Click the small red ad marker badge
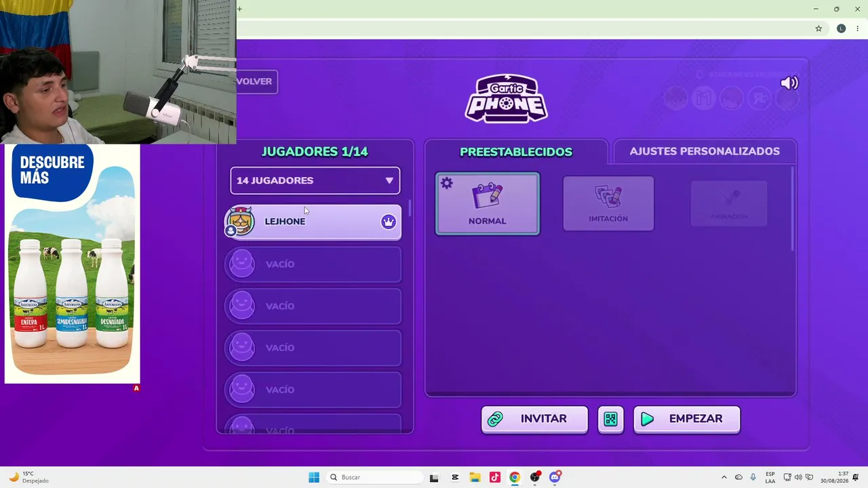The height and width of the screenshot is (488, 868). [x=136, y=388]
